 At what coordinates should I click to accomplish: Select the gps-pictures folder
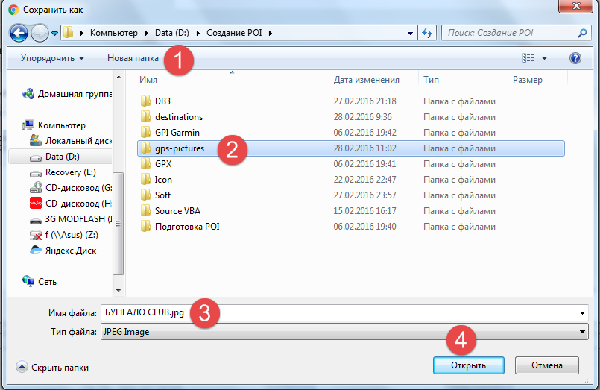pyautogui.click(x=350, y=148)
